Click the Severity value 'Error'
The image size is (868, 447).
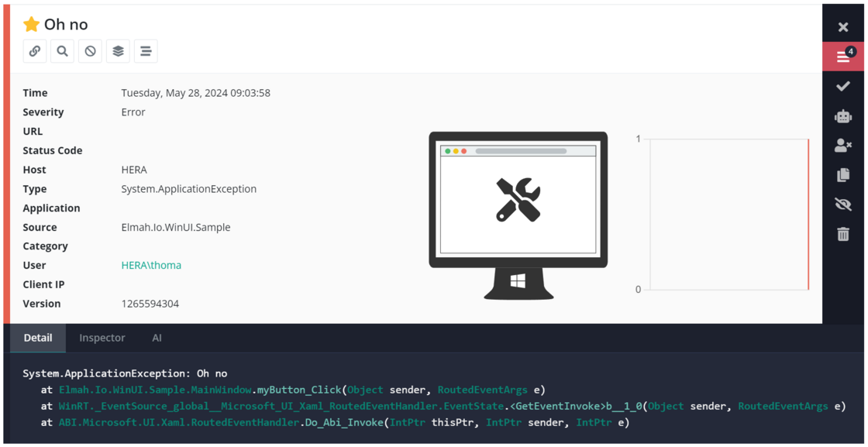point(133,112)
